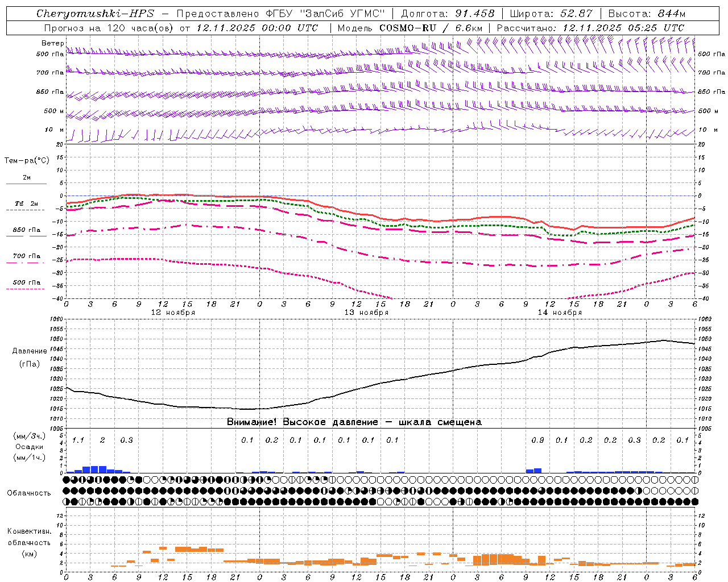Screen dimensions: 728x582
Task: Click the 0.9 precipitation value
Action: pos(537,440)
